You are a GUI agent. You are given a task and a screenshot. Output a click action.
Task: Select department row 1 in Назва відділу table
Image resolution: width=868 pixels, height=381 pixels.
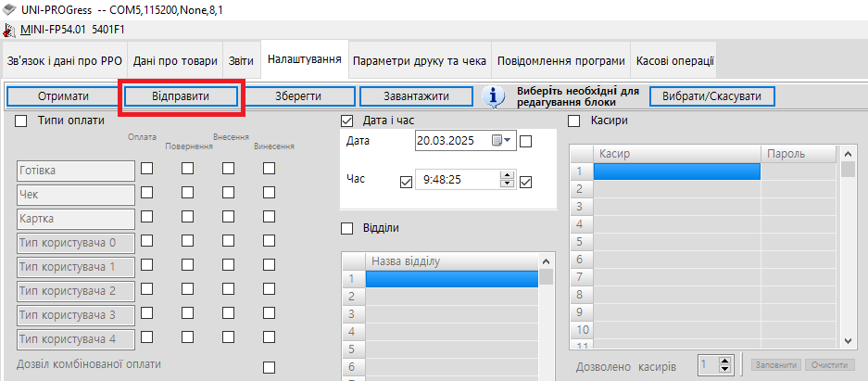point(452,278)
